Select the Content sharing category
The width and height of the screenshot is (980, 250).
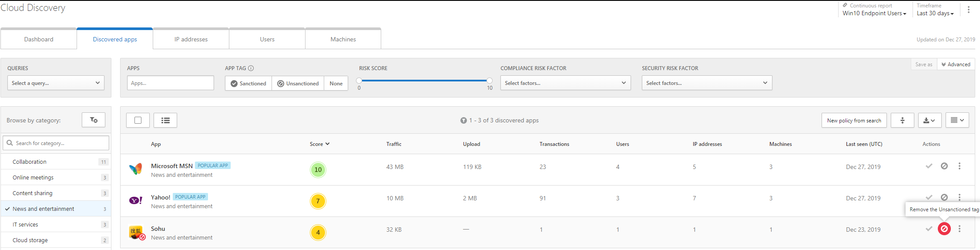click(x=56, y=193)
